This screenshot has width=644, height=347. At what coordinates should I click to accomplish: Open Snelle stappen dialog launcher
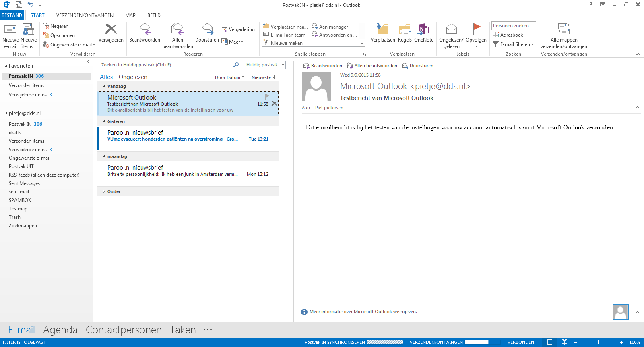coord(365,54)
